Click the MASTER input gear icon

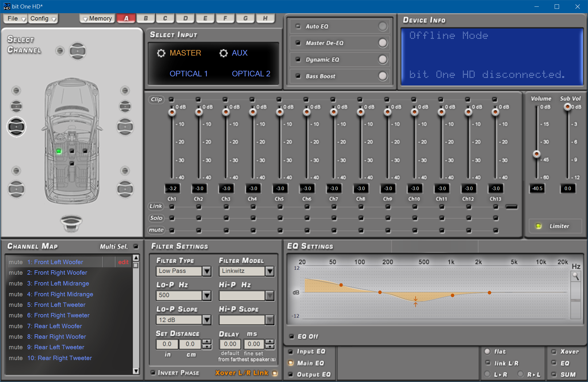pyautogui.click(x=161, y=53)
